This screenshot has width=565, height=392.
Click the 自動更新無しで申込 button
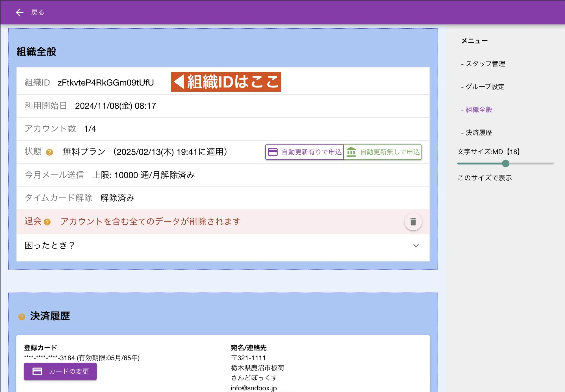[x=383, y=152]
